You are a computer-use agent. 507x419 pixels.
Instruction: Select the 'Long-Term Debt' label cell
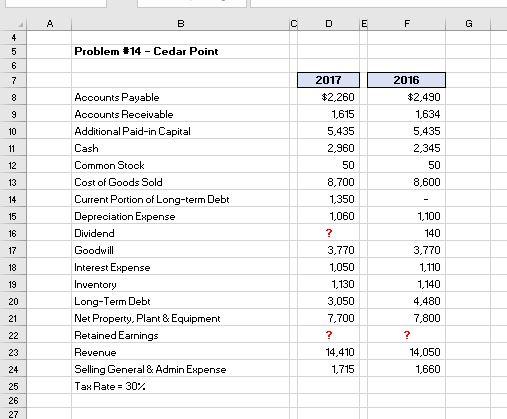point(180,301)
